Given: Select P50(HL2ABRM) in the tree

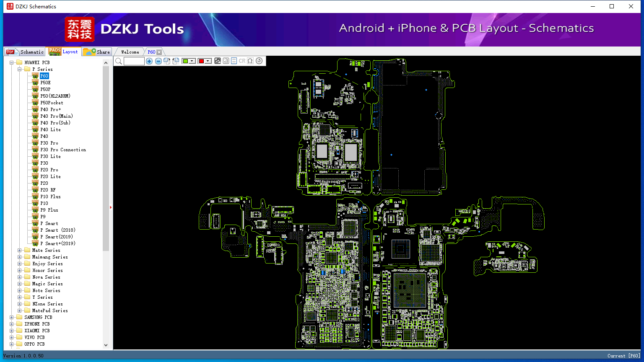Looking at the screenshot, I should click(x=55, y=96).
